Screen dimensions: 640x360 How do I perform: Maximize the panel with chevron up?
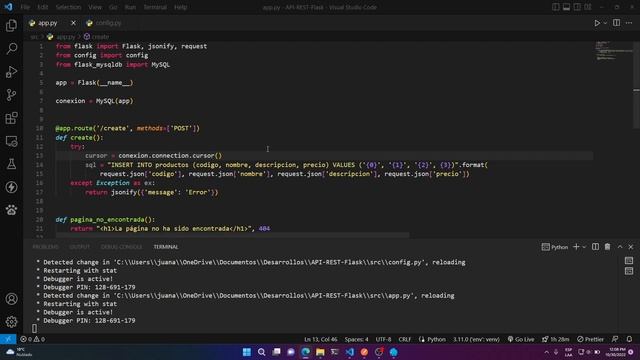coord(620,247)
